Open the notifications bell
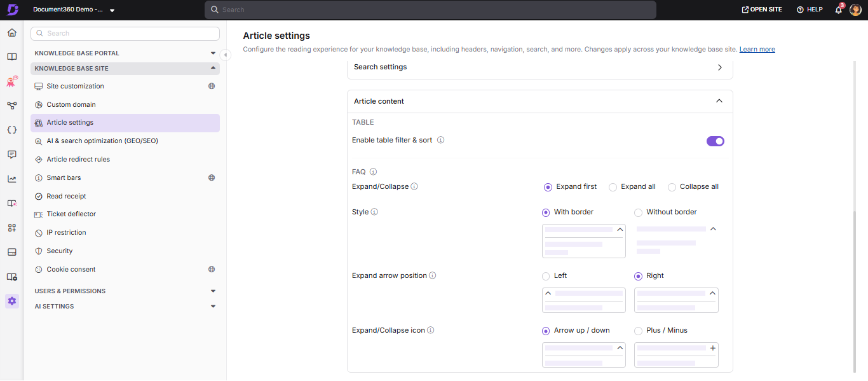 (839, 10)
